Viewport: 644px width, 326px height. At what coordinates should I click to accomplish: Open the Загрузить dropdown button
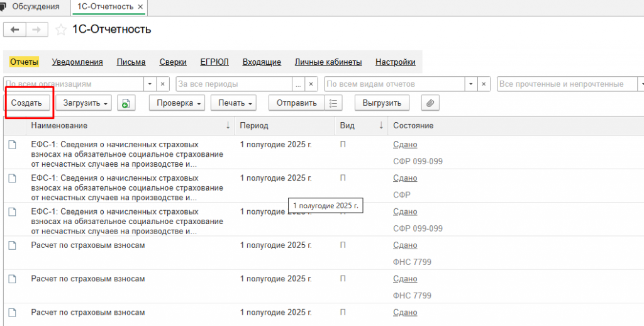point(84,103)
